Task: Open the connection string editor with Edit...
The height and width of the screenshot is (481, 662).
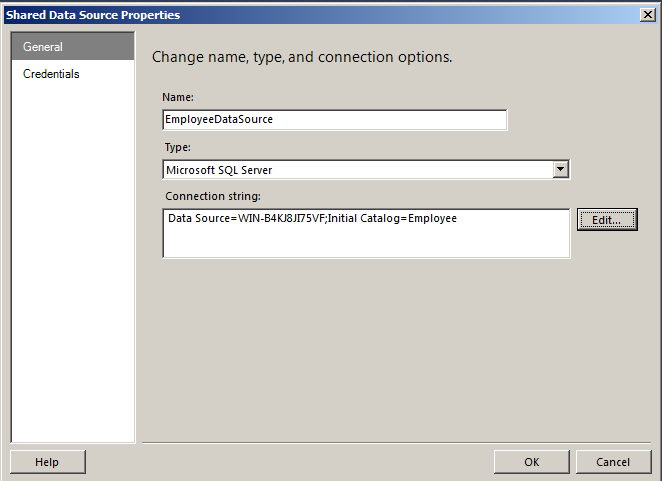Action: pyautogui.click(x=606, y=220)
